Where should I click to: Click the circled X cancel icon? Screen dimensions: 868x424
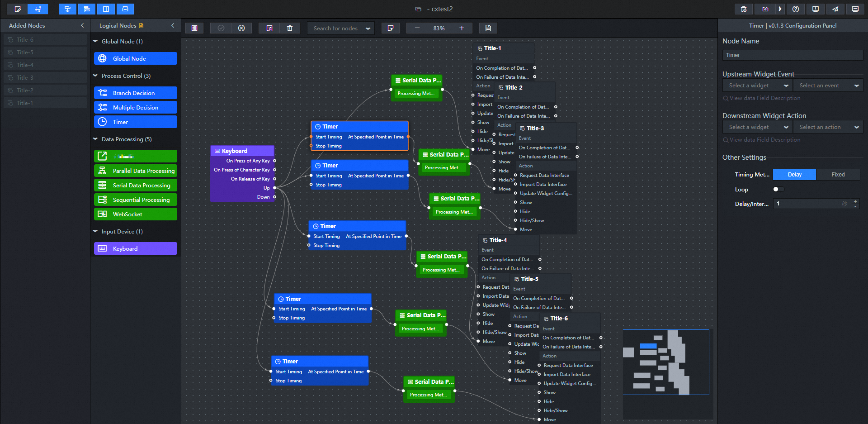point(241,28)
